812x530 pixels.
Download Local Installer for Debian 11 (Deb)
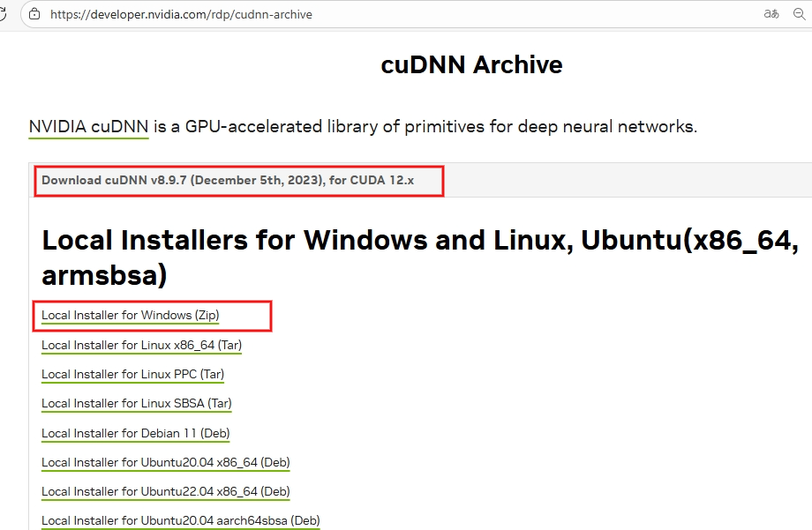[136, 433]
